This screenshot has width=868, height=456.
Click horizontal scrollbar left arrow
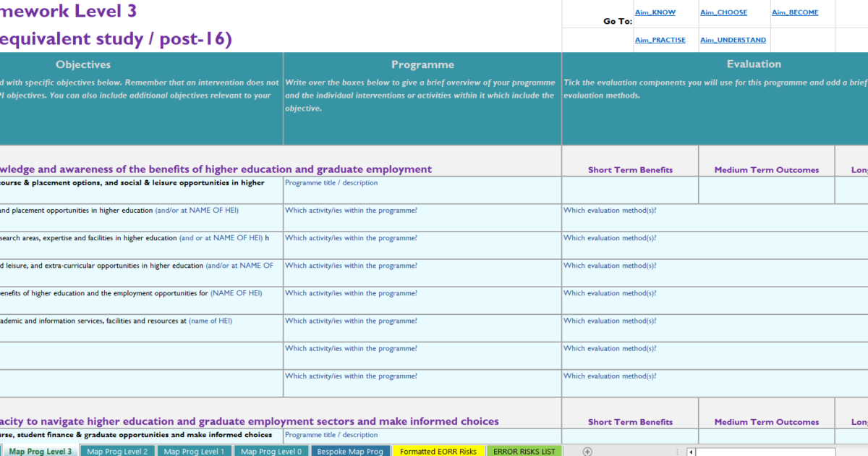[x=692, y=452]
